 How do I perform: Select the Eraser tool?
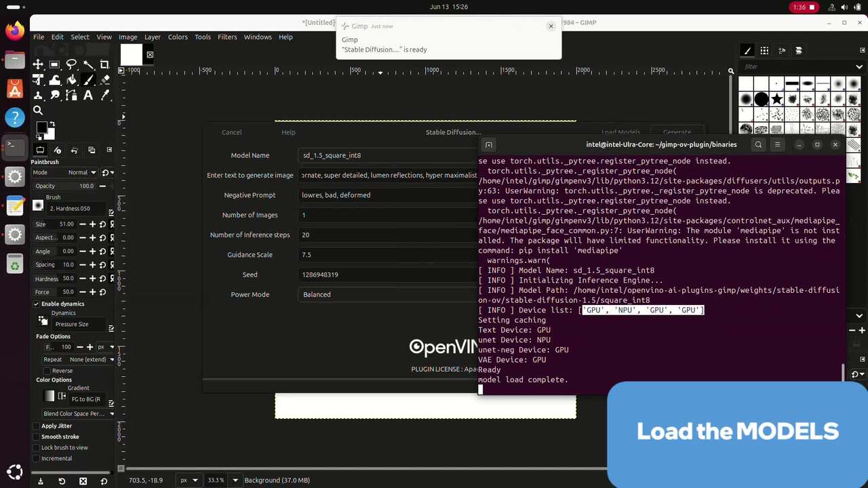tap(104, 80)
